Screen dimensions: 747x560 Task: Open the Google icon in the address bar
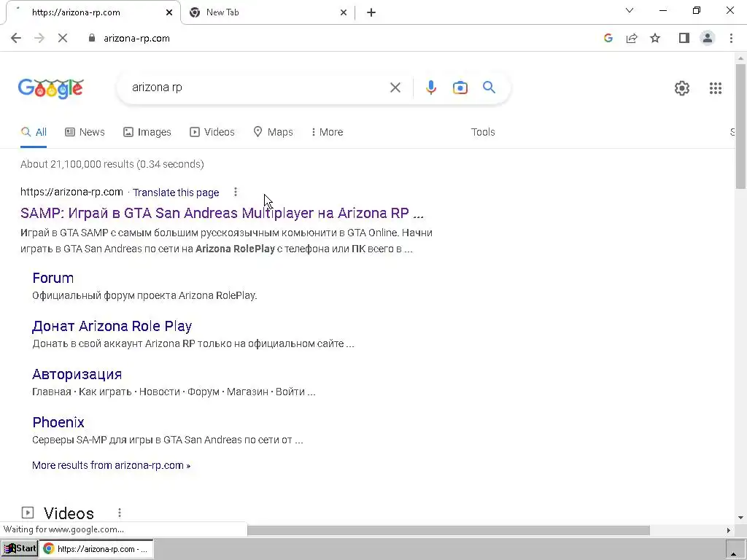pos(608,38)
